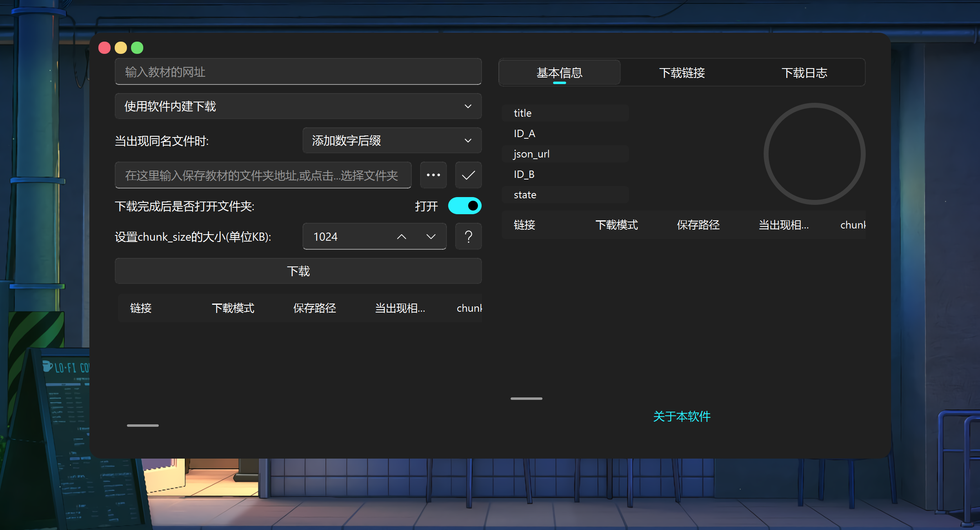Click the question mark help button
Image resolution: width=980 pixels, height=530 pixels.
tap(468, 236)
